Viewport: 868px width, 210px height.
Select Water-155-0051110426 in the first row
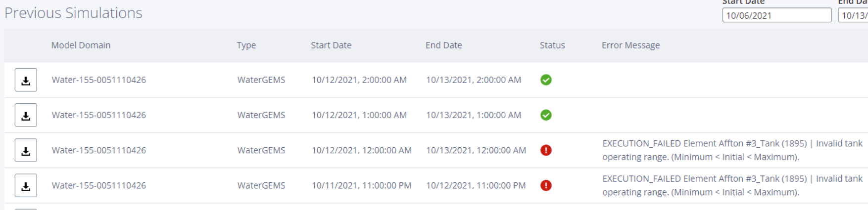(98, 80)
